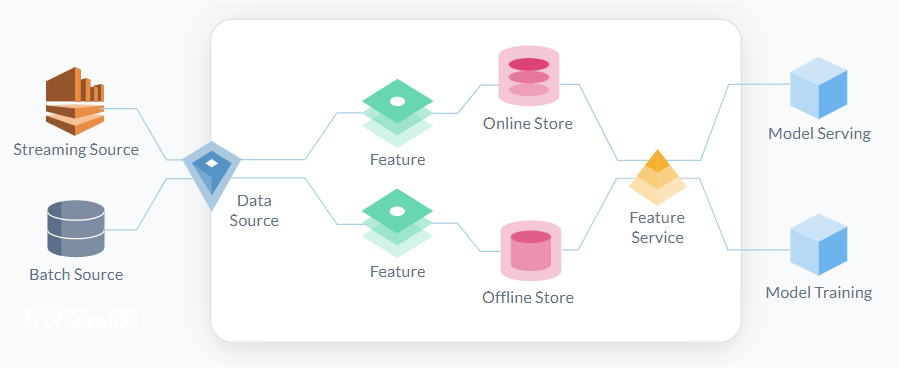This screenshot has height=368, width=899.
Task: Click the Online Store label
Action: [528, 123]
